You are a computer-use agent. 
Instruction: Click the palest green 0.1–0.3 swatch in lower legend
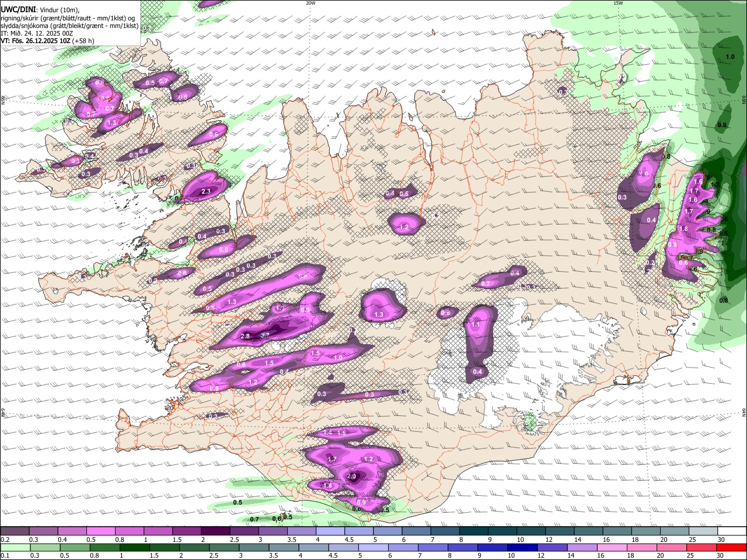15,548
